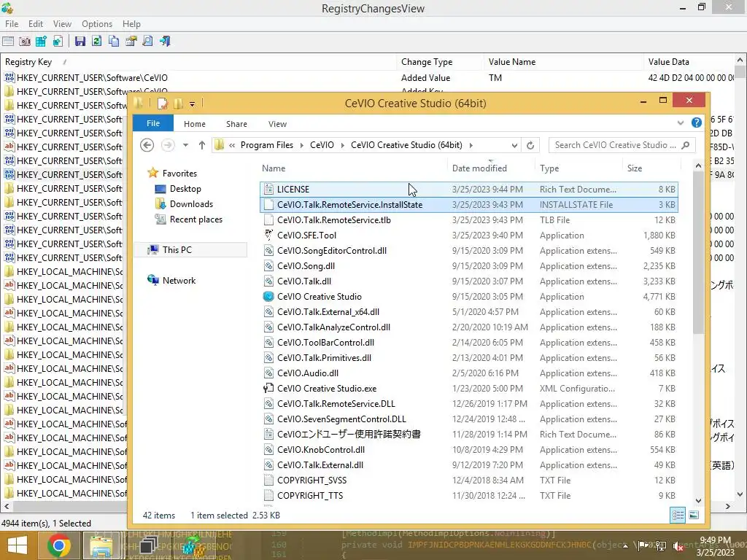Open the Options menu in RegistryChangesView

pyautogui.click(x=97, y=24)
